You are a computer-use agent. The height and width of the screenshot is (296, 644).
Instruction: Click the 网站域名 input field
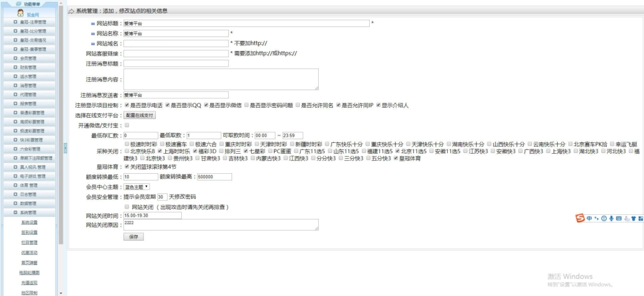175,43
